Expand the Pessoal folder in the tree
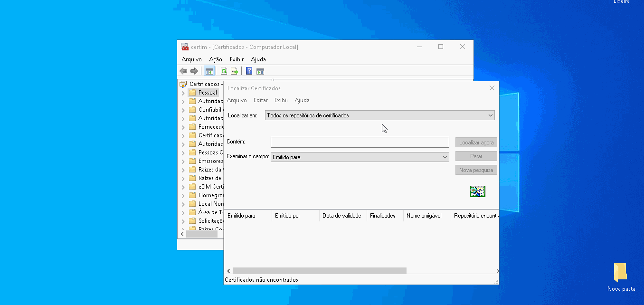 pos(183,93)
